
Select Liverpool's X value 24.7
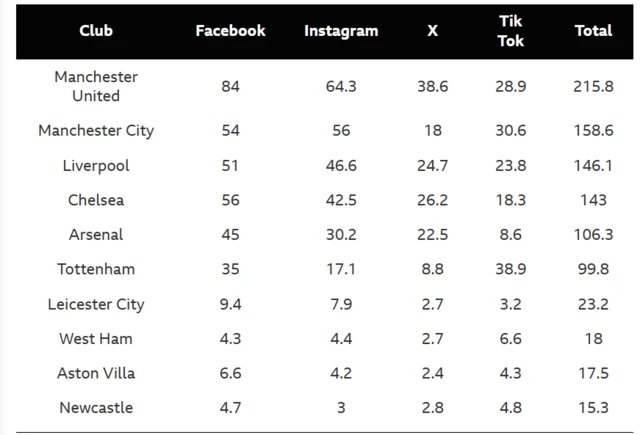tap(432, 165)
